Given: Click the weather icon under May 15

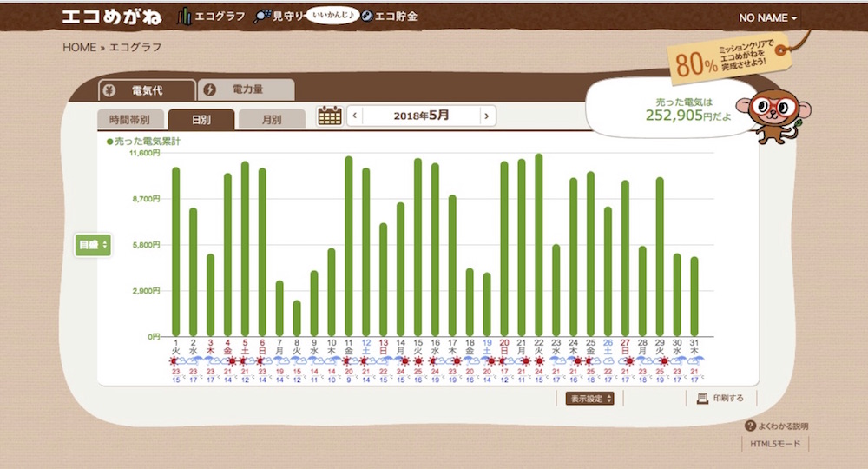Looking at the screenshot, I should [x=418, y=361].
